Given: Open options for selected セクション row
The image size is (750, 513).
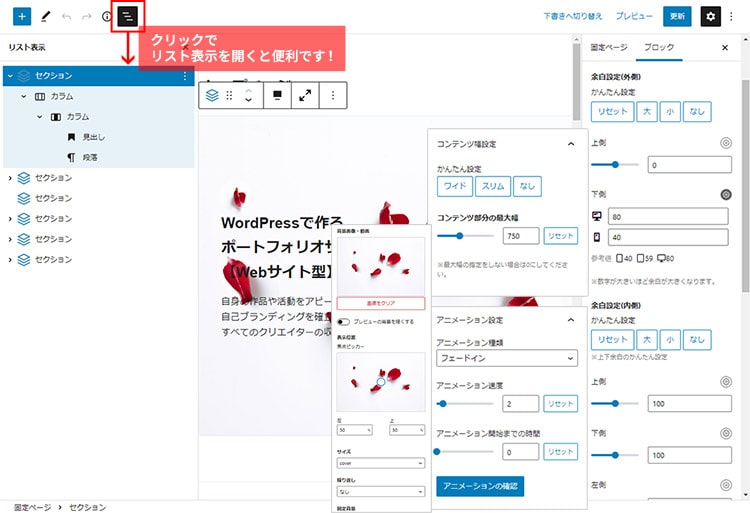Looking at the screenshot, I should pyautogui.click(x=185, y=76).
